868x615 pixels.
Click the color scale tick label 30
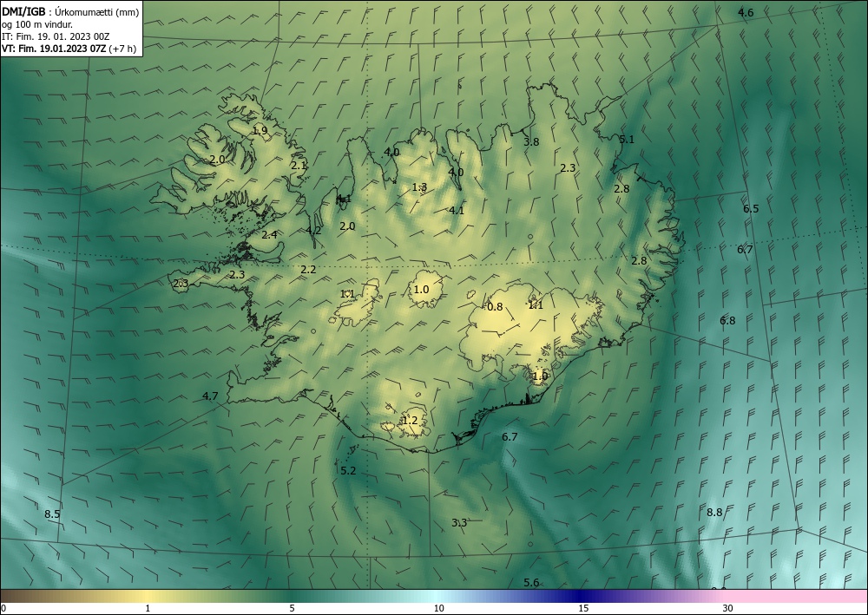click(728, 609)
